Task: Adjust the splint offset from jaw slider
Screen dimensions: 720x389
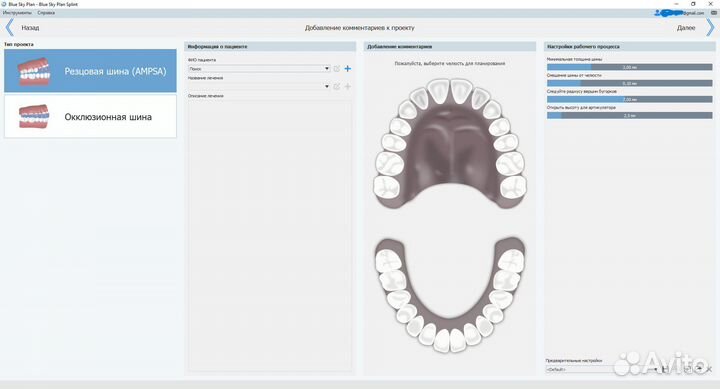Action: point(630,83)
